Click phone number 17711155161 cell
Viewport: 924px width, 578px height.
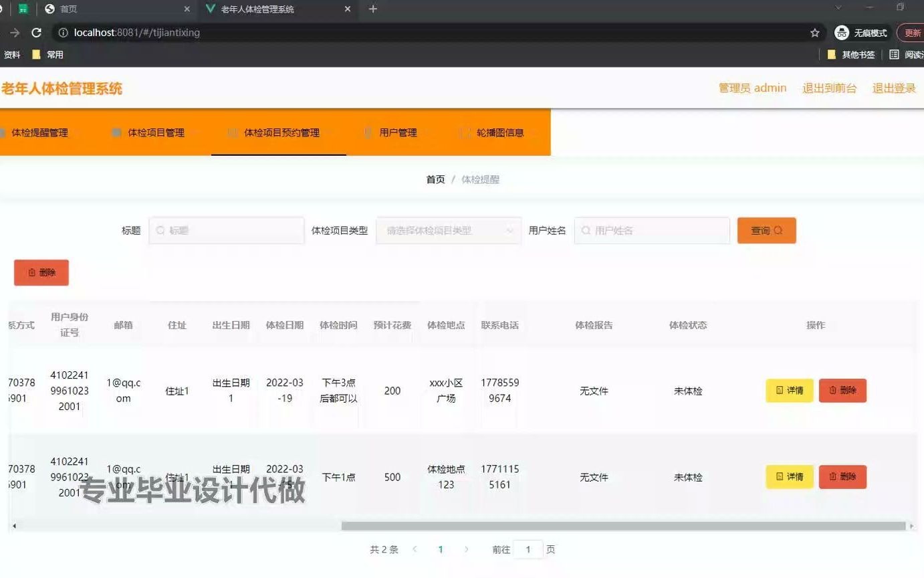500,477
